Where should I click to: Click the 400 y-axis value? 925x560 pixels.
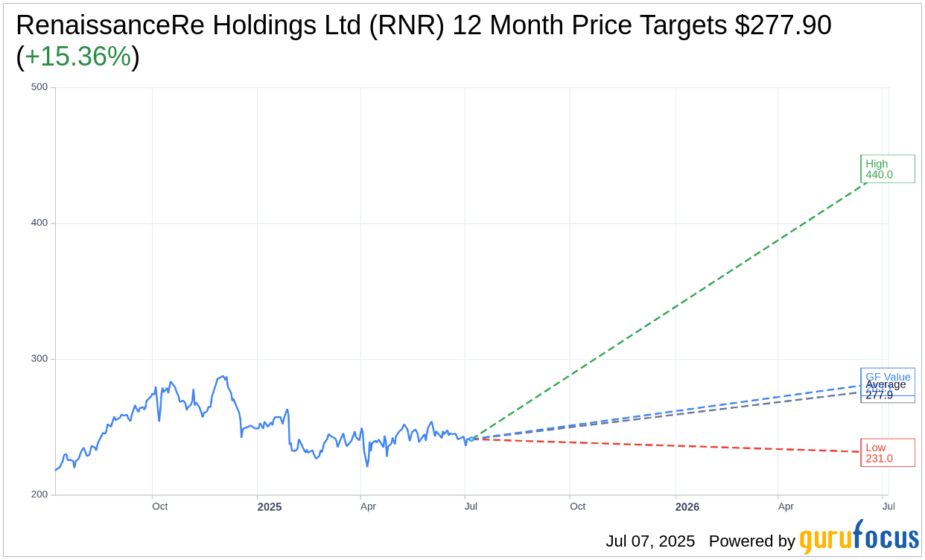click(39, 223)
